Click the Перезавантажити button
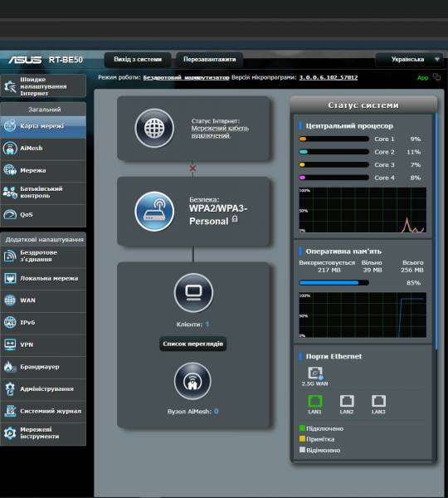 210,60
